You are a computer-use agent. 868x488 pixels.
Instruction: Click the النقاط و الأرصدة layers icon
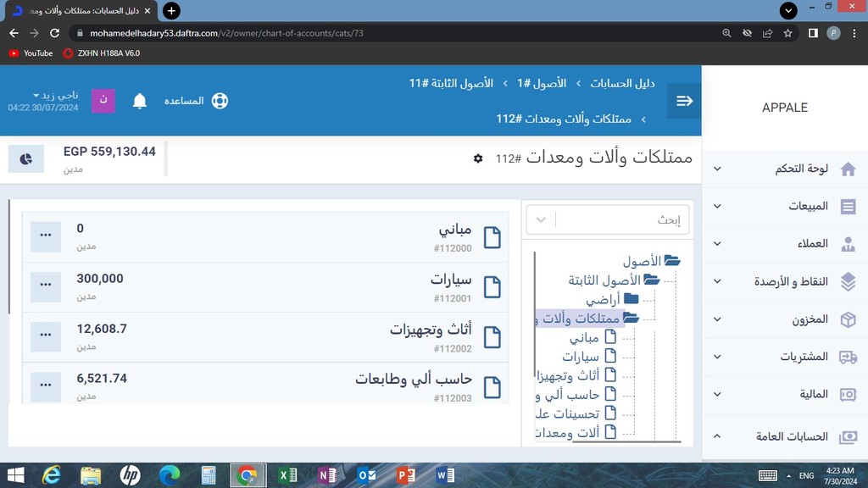pos(848,281)
